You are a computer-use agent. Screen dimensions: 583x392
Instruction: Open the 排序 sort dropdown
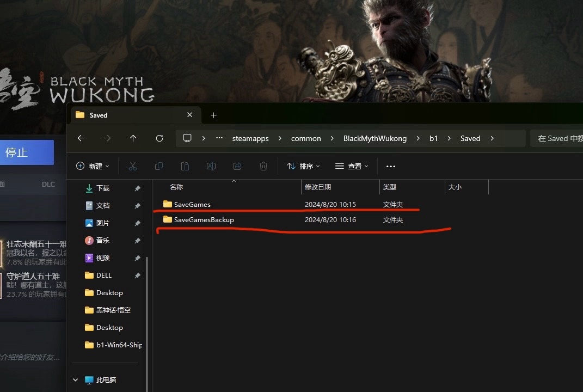303,166
